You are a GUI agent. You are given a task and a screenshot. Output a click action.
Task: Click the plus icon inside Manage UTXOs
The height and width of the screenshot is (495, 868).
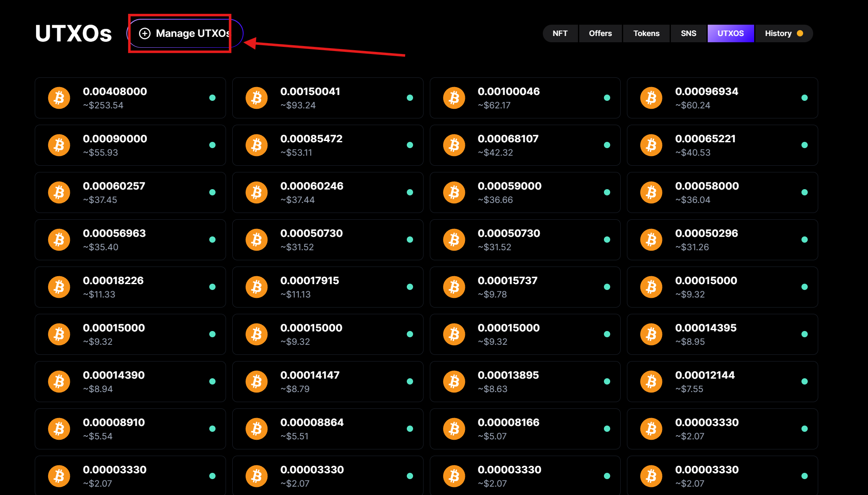145,33
